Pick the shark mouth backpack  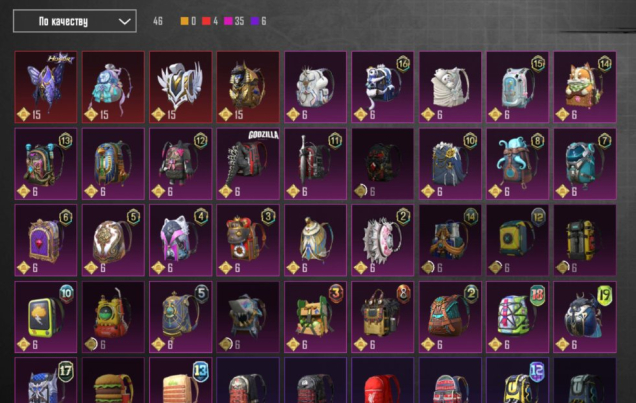tap(248, 317)
